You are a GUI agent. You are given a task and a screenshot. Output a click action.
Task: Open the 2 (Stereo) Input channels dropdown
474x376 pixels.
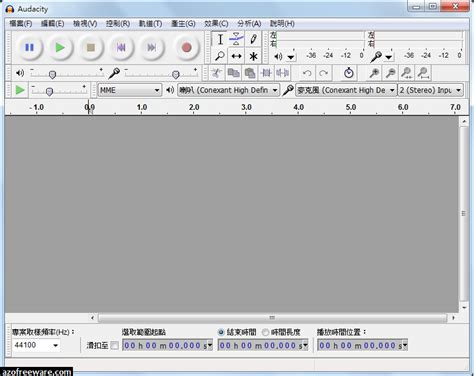click(x=430, y=90)
